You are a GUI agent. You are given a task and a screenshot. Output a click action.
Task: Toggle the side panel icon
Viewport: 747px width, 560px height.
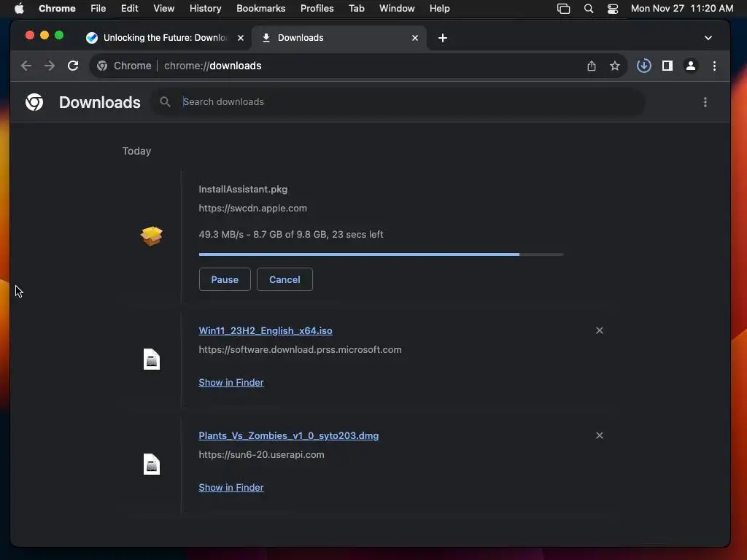[x=667, y=66]
